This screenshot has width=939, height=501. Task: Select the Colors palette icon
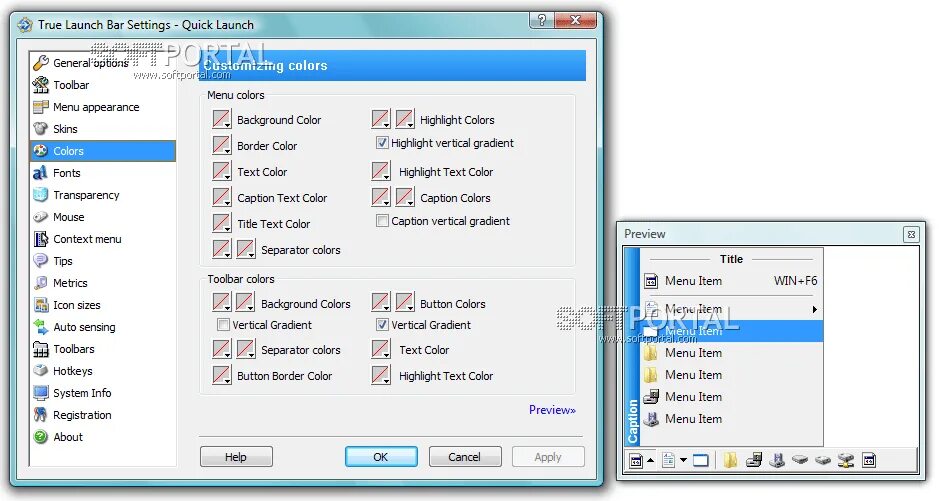(x=41, y=151)
